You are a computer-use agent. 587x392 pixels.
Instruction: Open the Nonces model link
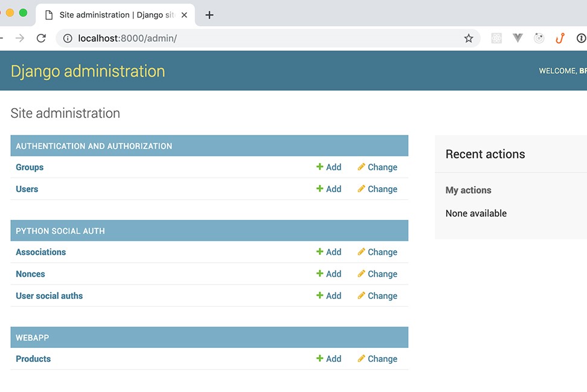click(x=30, y=274)
